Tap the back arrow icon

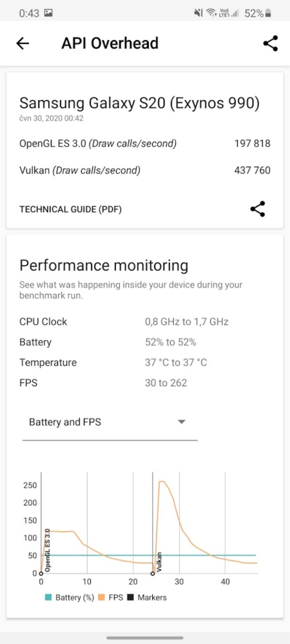point(22,43)
